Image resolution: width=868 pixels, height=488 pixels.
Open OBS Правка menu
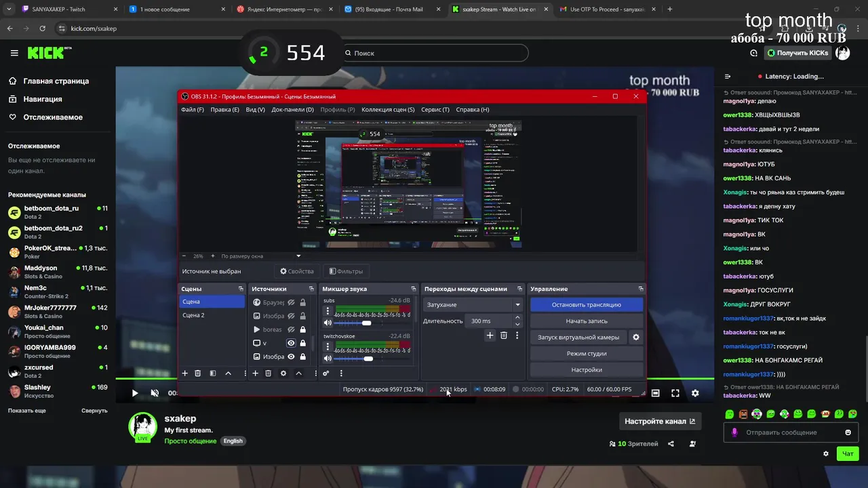[224, 109]
